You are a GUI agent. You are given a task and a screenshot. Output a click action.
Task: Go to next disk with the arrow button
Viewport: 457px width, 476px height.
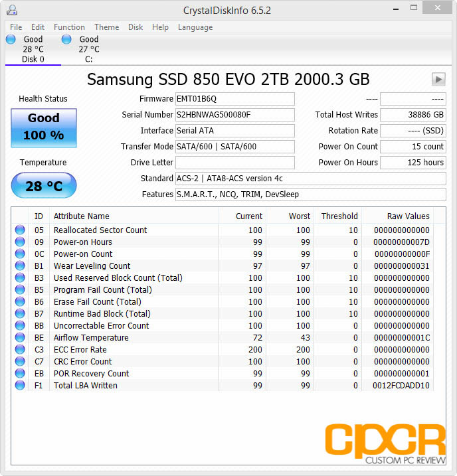coord(438,80)
